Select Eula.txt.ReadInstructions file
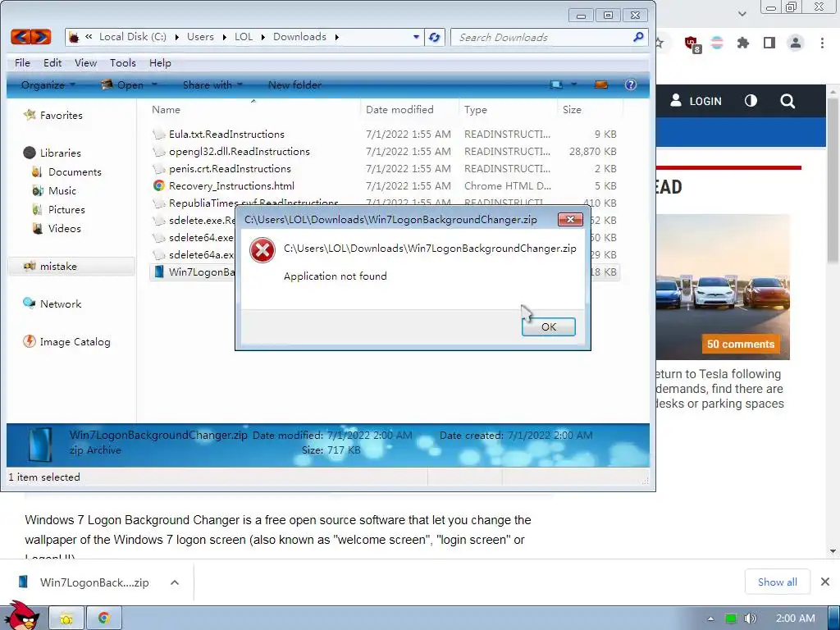The height and width of the screenshot is (630, 840). point(226,134)
